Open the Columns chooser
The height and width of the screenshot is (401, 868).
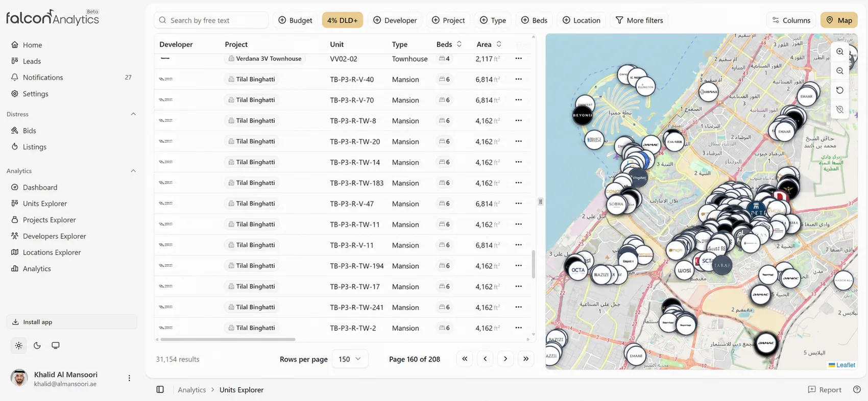791,20
